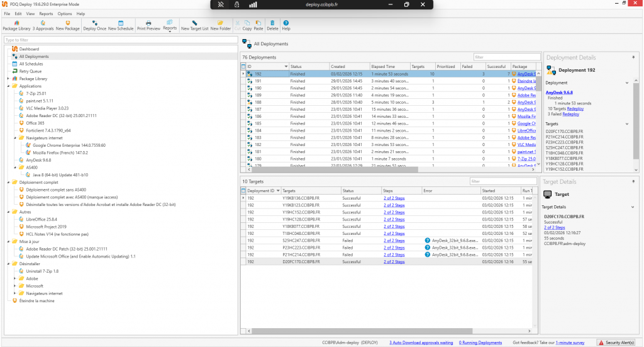Collapse the Applications folder
The height and width of the screenshot is (347, 644).
click(8, 86)
